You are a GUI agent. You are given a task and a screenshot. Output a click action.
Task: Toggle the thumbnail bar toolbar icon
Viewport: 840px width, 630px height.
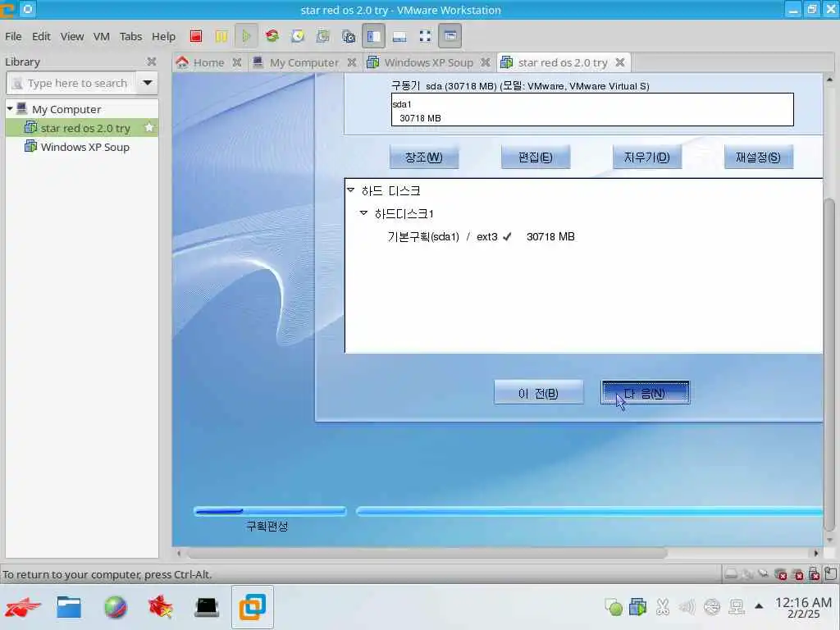point(399,36)
